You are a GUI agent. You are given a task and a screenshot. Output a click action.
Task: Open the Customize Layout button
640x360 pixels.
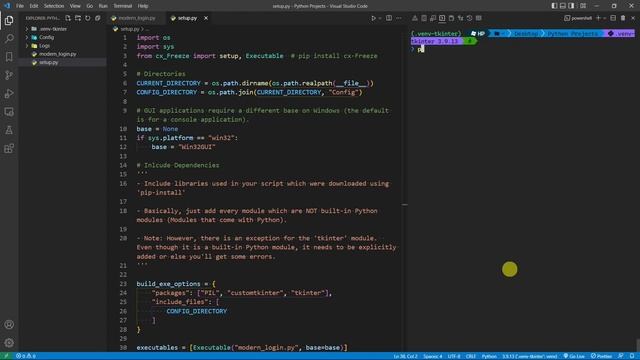click(x=583, y=6)
